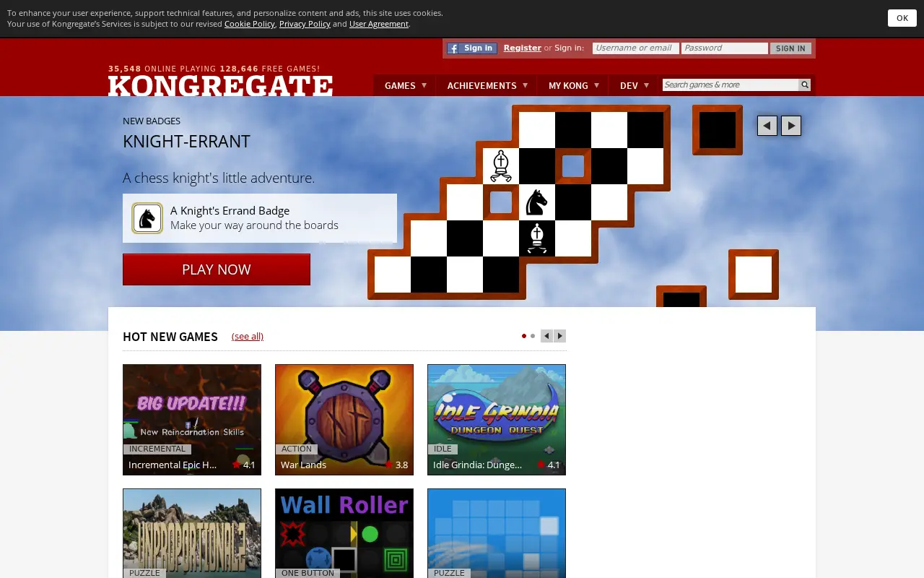Expand the Dev dropdown menu
924x578 pixels.
(635, 85)
